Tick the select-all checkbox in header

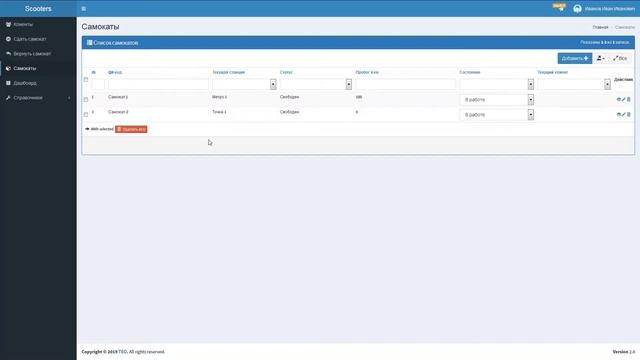(86, 80)
